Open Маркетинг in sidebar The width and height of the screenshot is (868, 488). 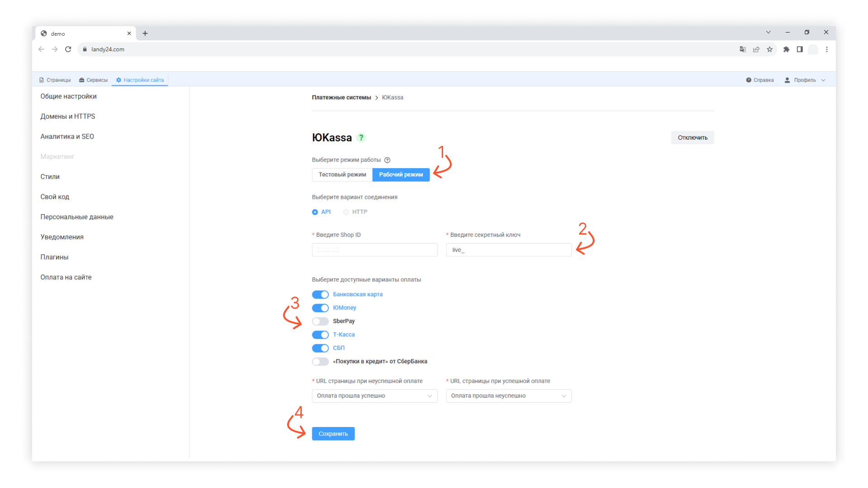pyautogui.click(x=57, y=157)
